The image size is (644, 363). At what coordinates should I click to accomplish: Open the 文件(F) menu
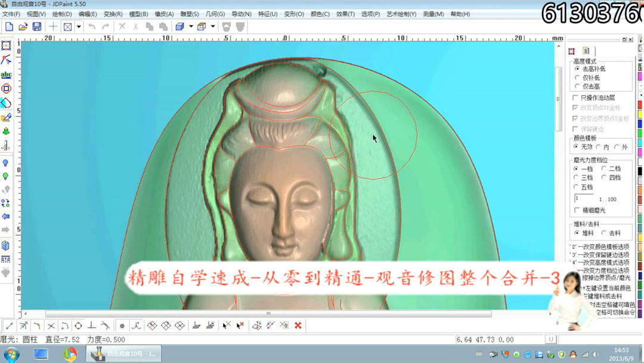10,13
